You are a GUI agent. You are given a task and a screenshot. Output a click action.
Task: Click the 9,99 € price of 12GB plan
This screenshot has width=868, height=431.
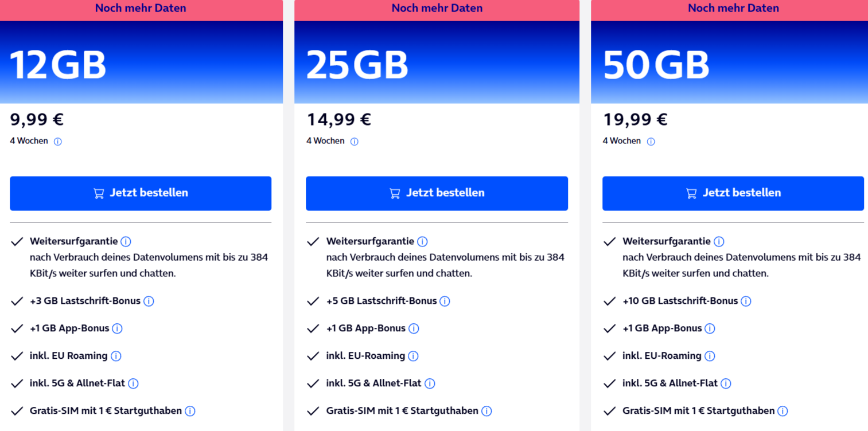point(37,120)
